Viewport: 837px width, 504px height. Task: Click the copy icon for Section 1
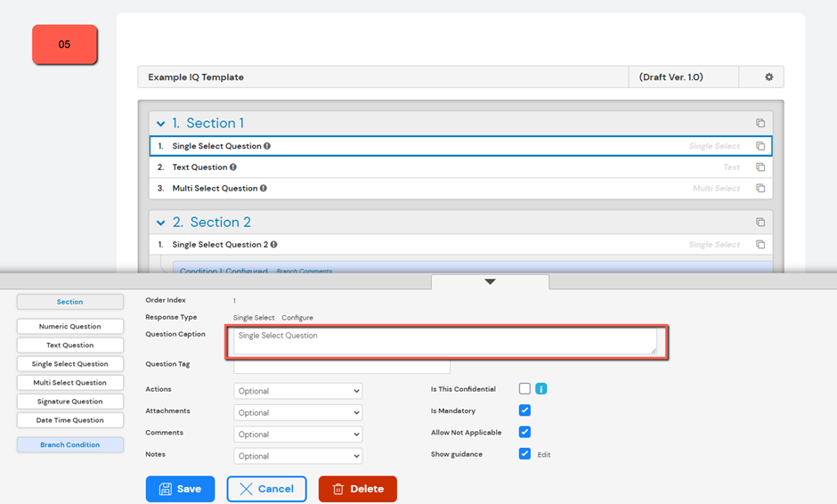[760, 124]
